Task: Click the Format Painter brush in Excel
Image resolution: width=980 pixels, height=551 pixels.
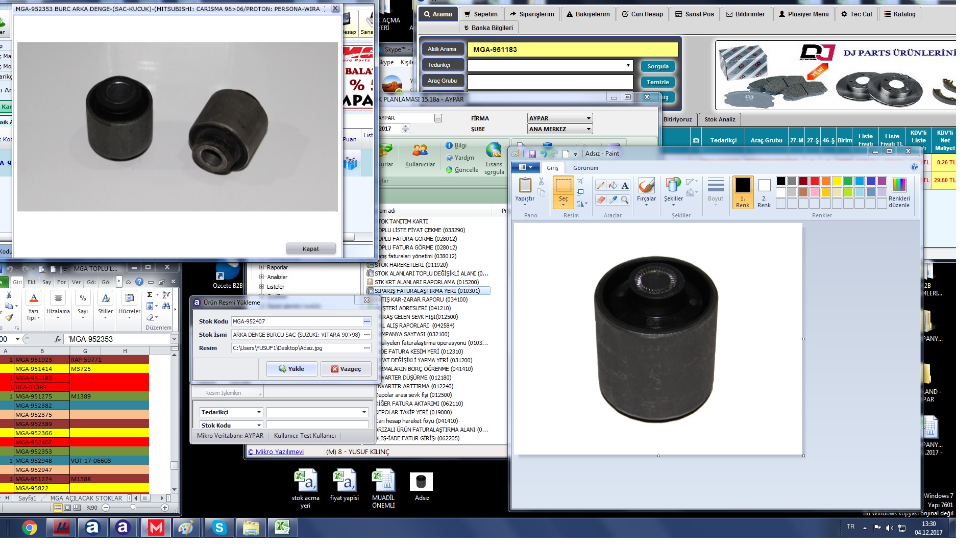Action: point(9,317)
